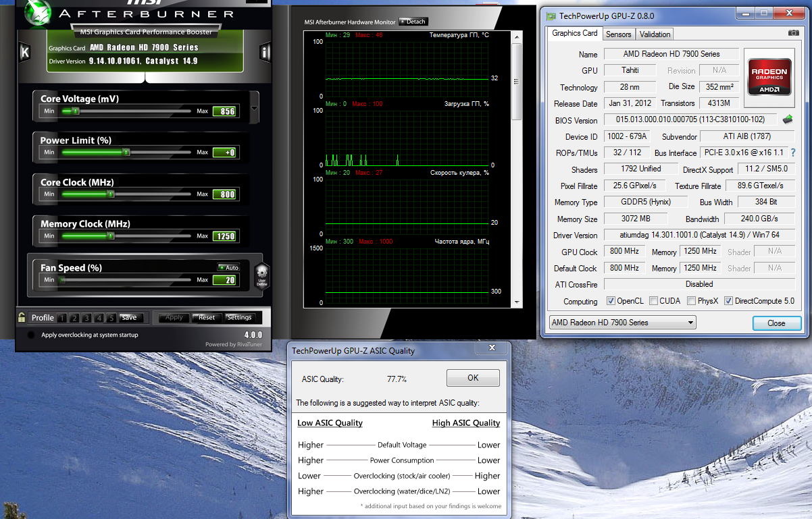This screenshot has height=519, width=812.
Task: Select the Graphics Card tab in GPU-Z
Action: pos(575,33)
